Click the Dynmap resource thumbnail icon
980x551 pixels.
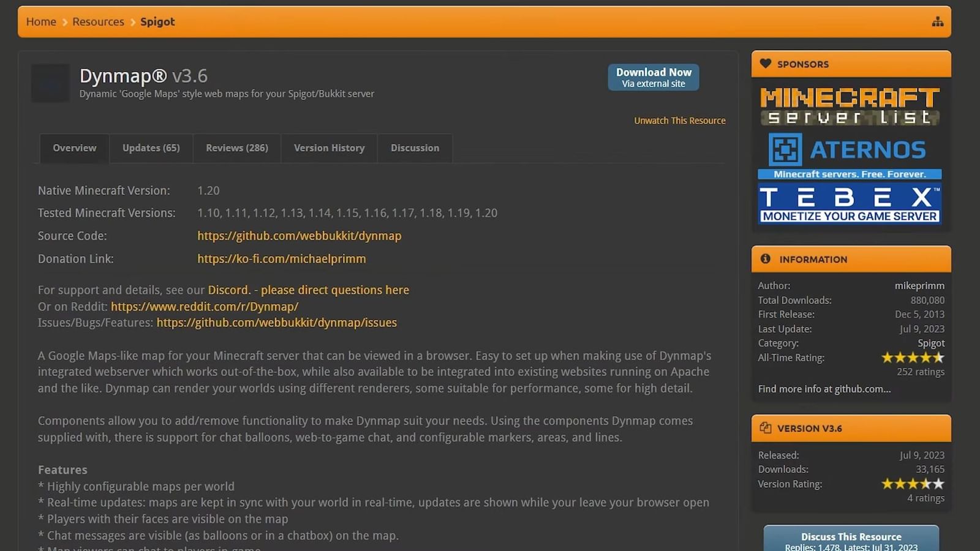[50, 83]
